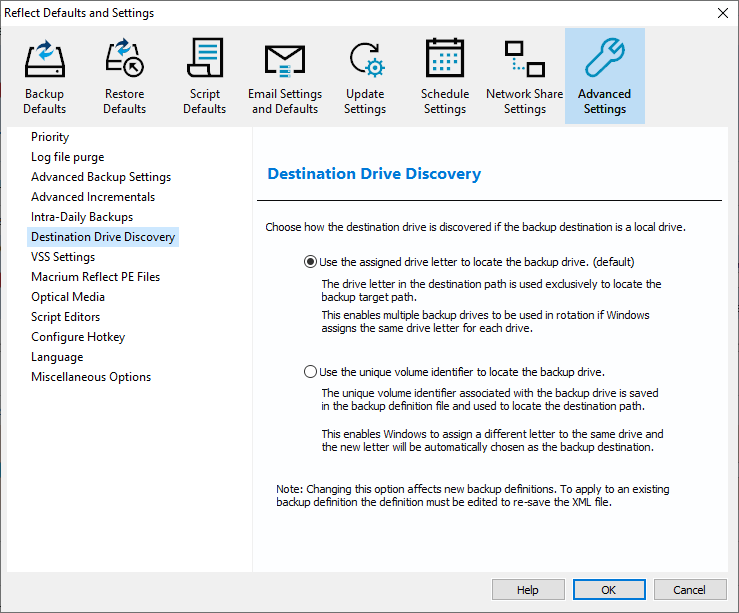Select Advanced Settings wrench icon
This screenshot has width=739, height=613.
(x=604, y=60)
